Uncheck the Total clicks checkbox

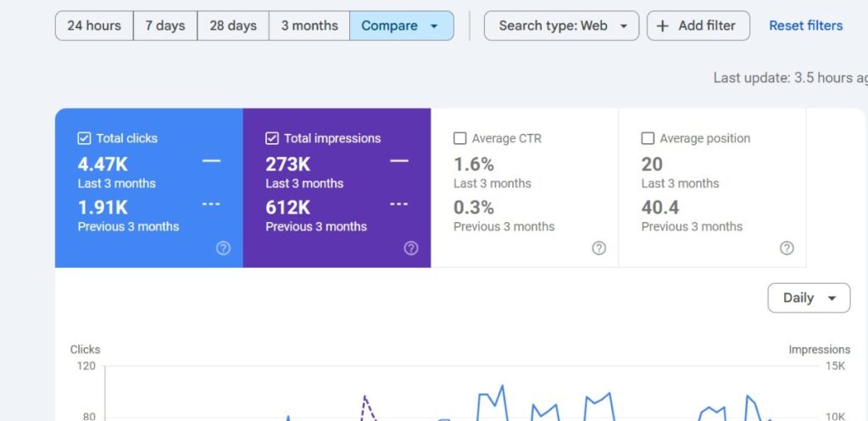[x=84, y=138]
